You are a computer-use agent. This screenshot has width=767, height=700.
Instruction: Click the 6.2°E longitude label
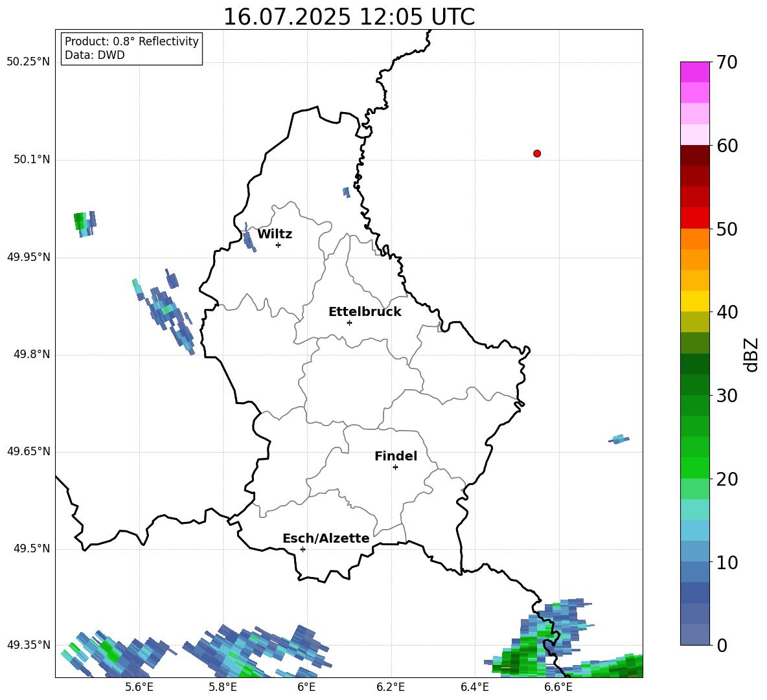[391, 687]
